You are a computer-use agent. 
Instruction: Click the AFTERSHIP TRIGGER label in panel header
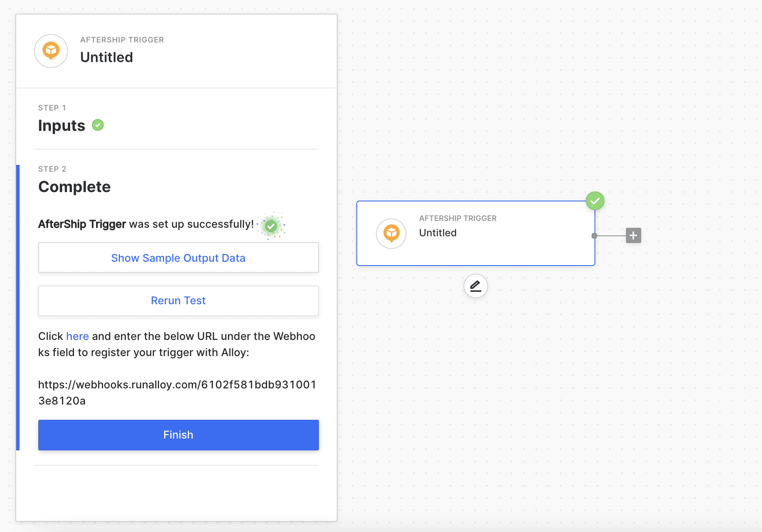point(122,40)
